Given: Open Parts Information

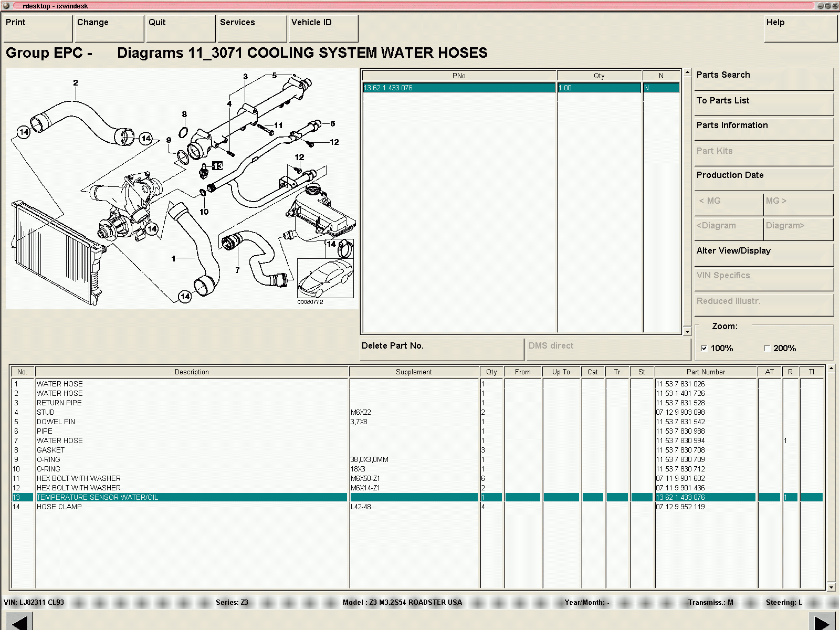Looking at the screenshot, I should [x=764, y=129].
